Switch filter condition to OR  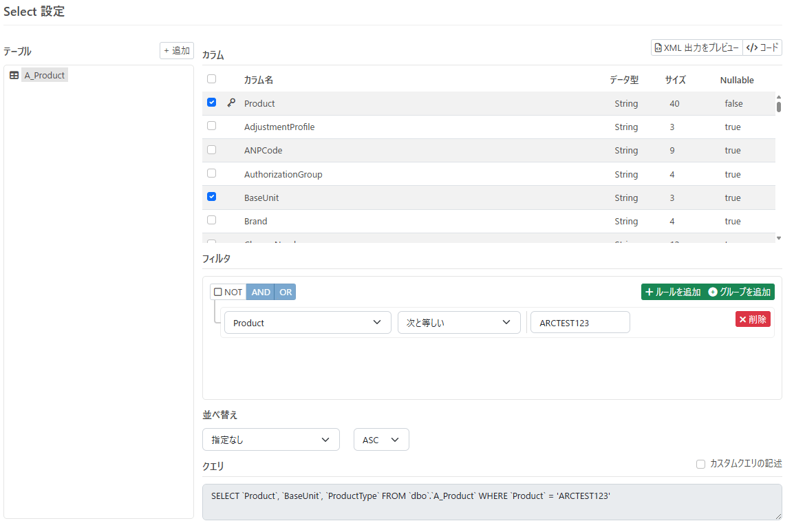click(285, 292)
